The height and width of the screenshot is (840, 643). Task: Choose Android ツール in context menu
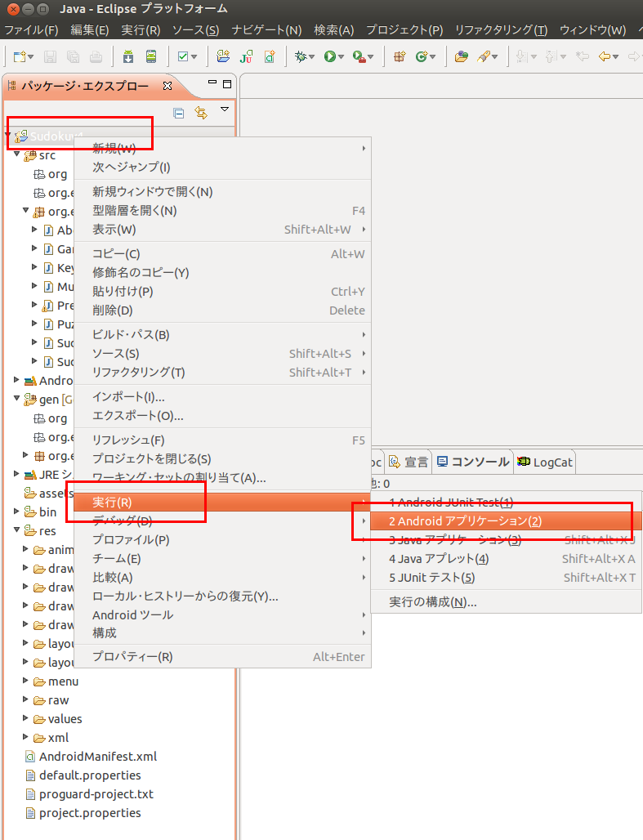222,615
